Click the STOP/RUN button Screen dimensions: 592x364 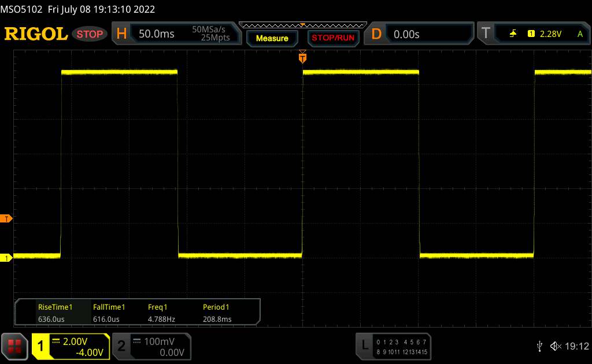tap(333, 38)
